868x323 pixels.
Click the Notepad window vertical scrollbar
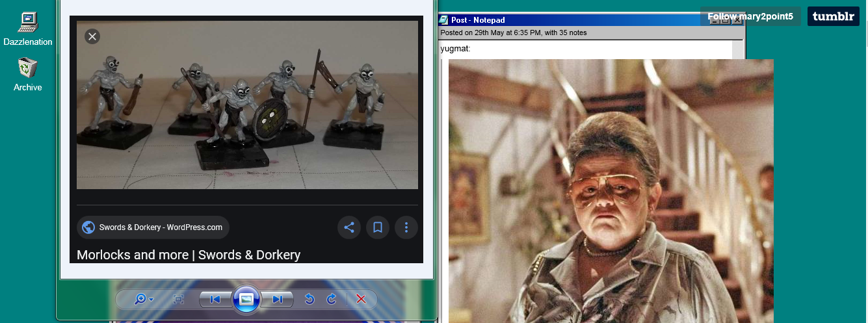click(738, 50)
